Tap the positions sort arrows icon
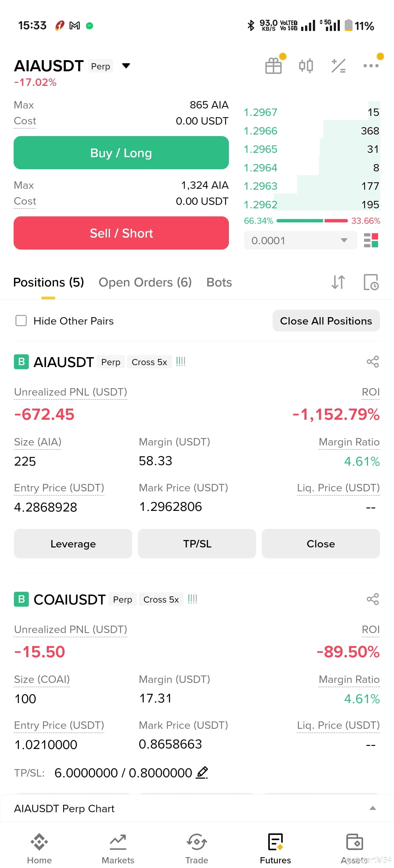This screenshot has height=868, width=394. click(x=338, y=282)
